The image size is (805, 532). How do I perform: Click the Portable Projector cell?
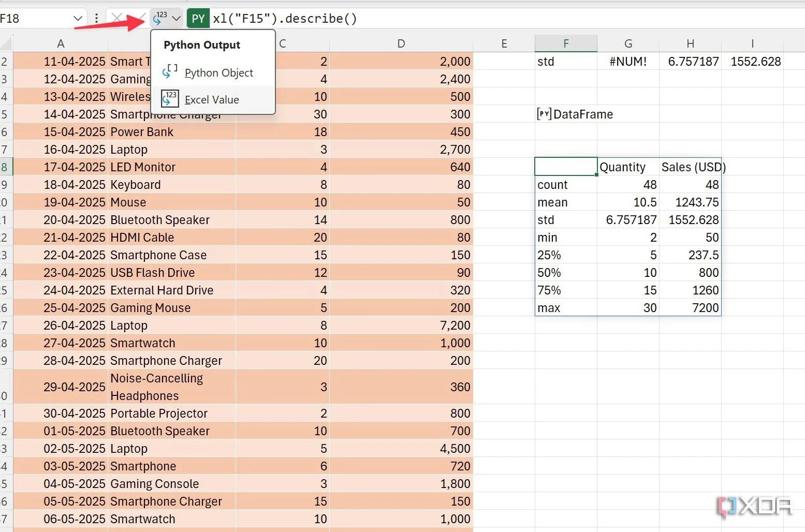(172, 413)
